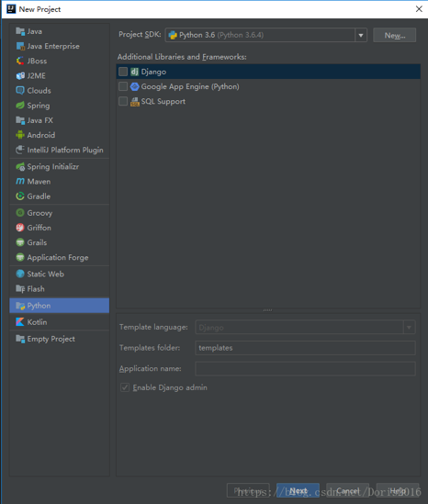
Task: Select the Kotlin icon
Action: 20,322
